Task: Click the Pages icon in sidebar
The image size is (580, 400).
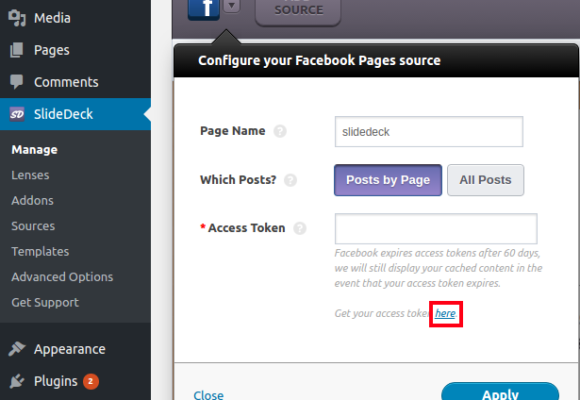Action: (17, 50)
